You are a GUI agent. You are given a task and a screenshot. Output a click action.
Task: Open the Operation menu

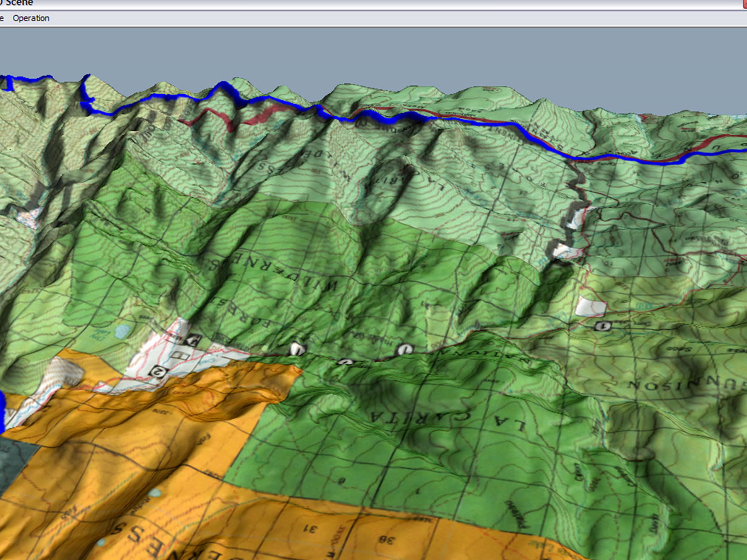click(x=31, y=18)
